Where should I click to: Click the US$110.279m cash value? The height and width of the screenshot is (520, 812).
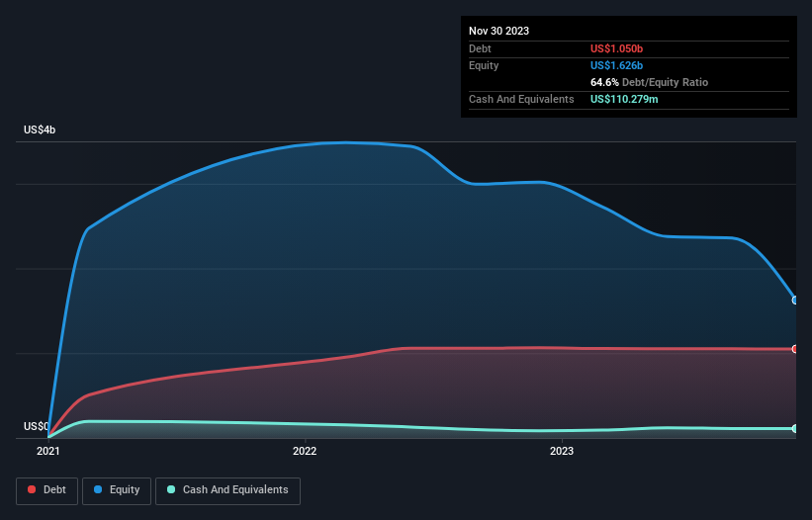(624, 99)
